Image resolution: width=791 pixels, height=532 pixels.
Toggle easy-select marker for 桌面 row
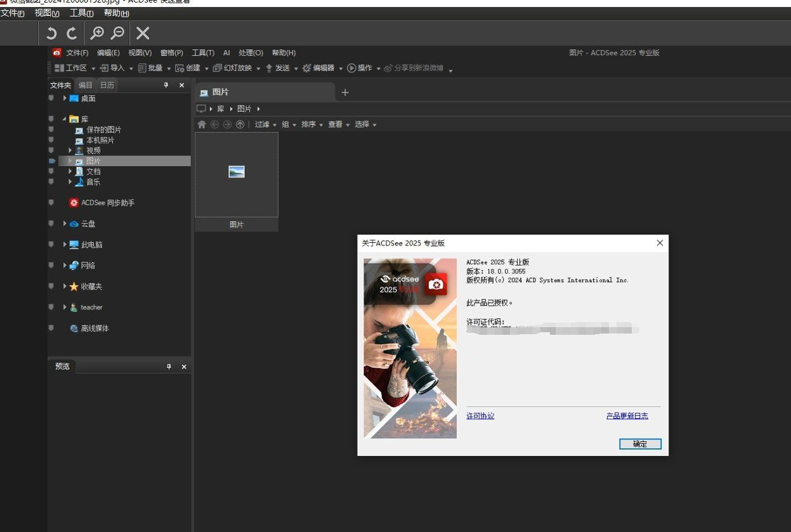(x=51, y=98)
